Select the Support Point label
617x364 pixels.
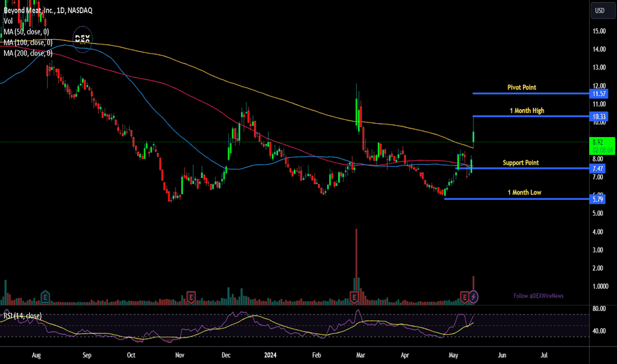pos(520,163)
